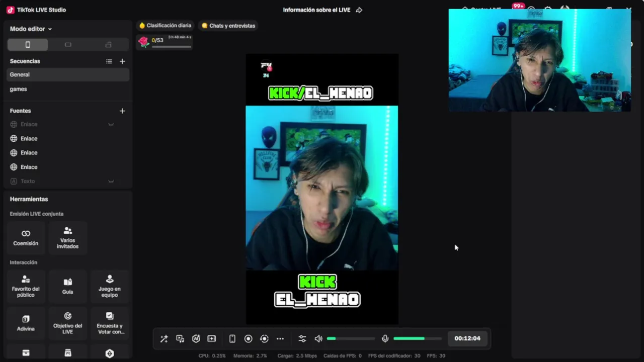Select the General scene
This screenshot has width=644, height=362.
[68, 74]
